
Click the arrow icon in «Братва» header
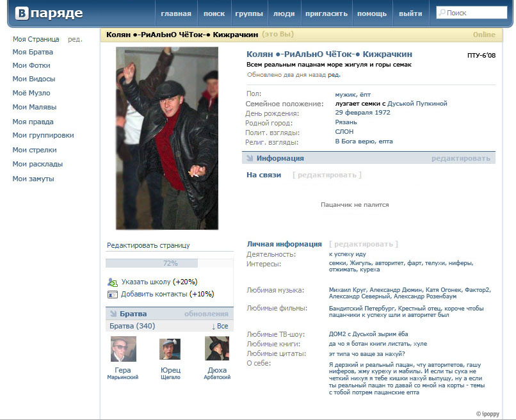click(x=113, y=314)
